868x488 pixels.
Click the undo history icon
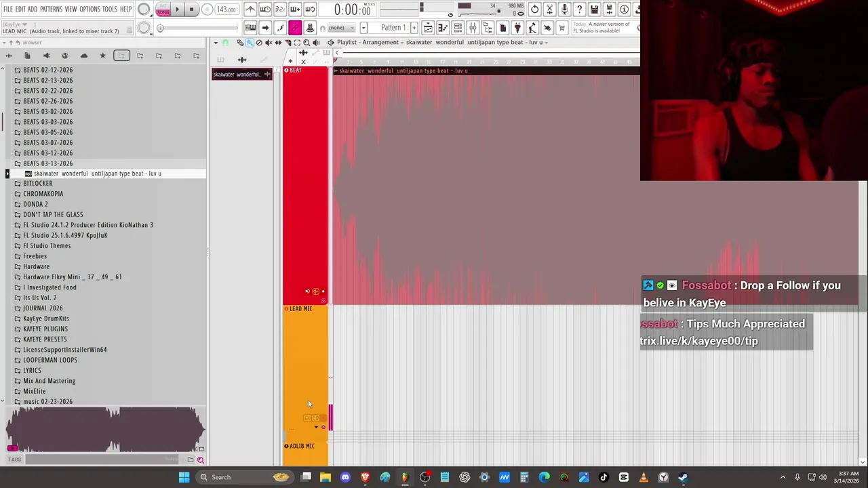(534, 9)
